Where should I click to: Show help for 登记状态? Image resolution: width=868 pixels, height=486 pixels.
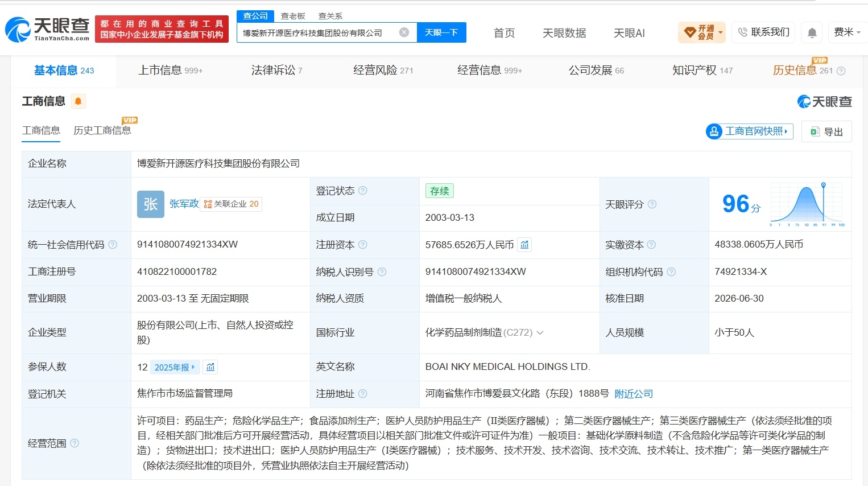tap(362, 191)
